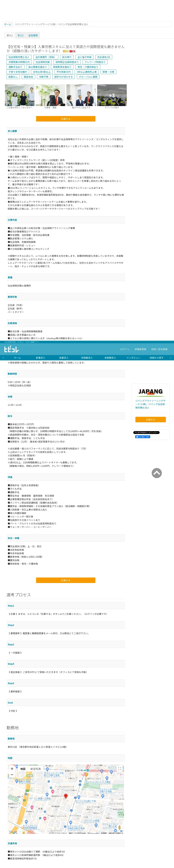Click the red badge beside job title
The width and height of the screenshot is (174, 868).
(72, 51)
